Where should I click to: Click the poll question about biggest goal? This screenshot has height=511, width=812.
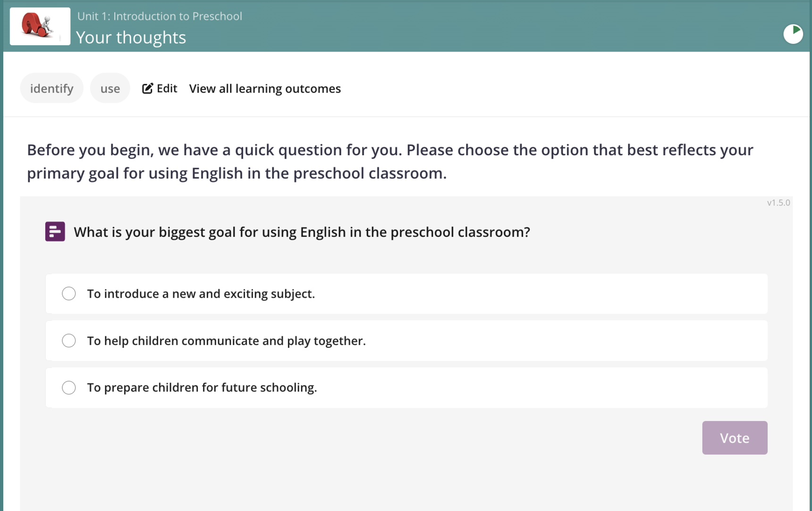coord(302,232)
